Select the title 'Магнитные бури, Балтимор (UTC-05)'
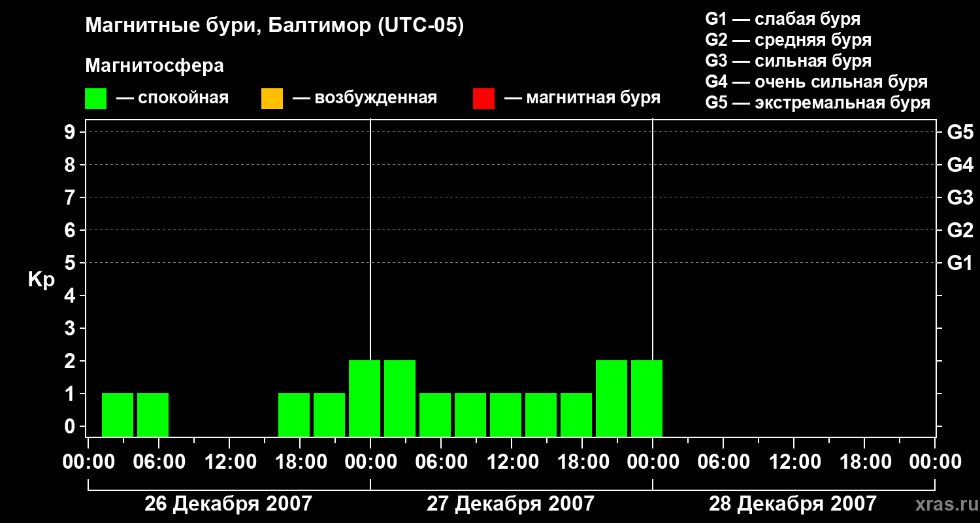The image size is (980, 523). [274, 27]
